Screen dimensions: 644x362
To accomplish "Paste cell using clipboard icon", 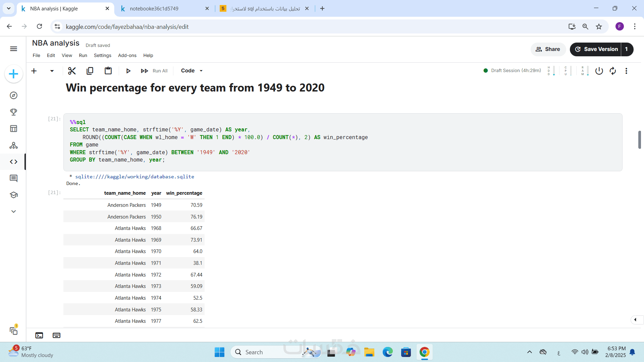I will tap(108, 71).
